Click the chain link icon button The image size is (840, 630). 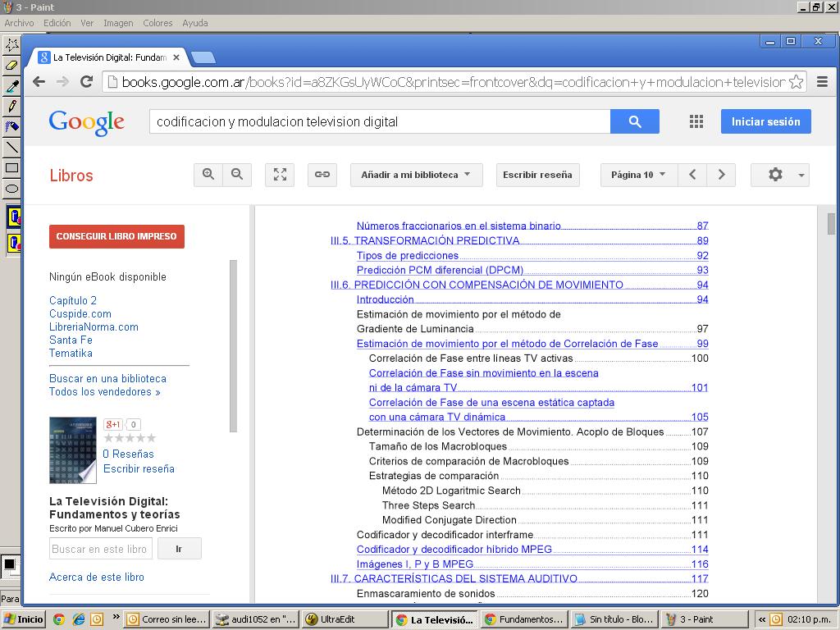coord(322,175)
